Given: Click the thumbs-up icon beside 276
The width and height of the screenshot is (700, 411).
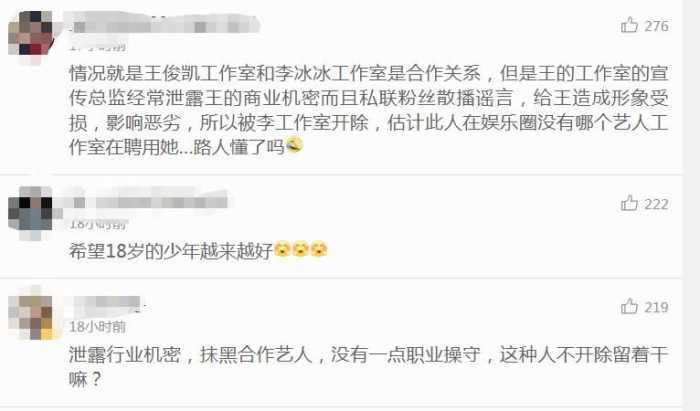Looking at the screenshot, I should click(629, 25).
